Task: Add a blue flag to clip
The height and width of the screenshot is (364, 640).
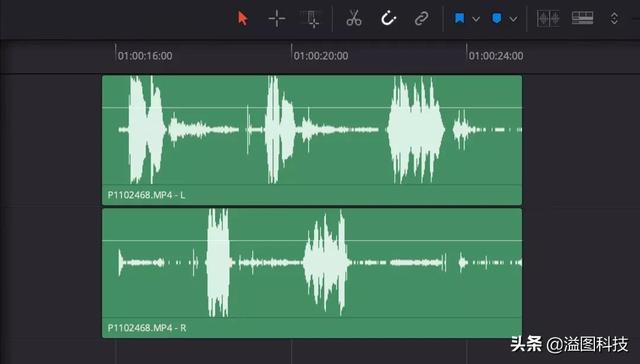Action: click(460, 18)
